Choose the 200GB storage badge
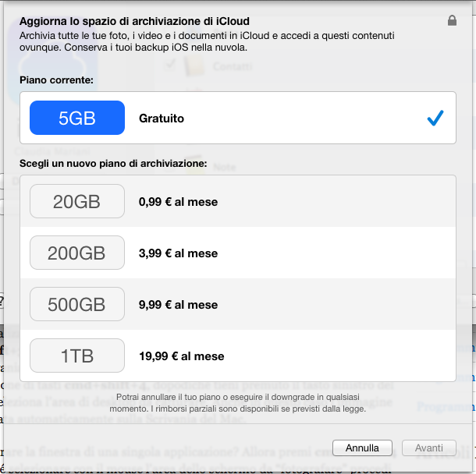The image size is (476, 474). point(77,253)
